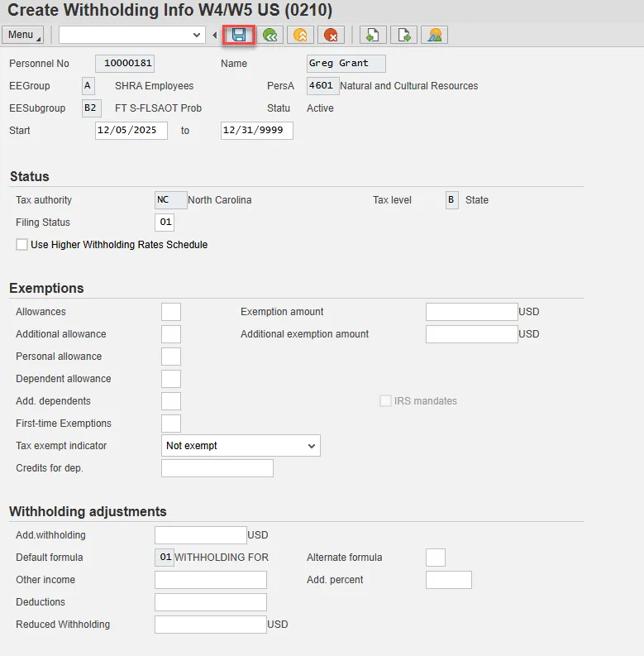
Task: Go to previous record icon
Action: pyautogui.click(x=373, y=35)
